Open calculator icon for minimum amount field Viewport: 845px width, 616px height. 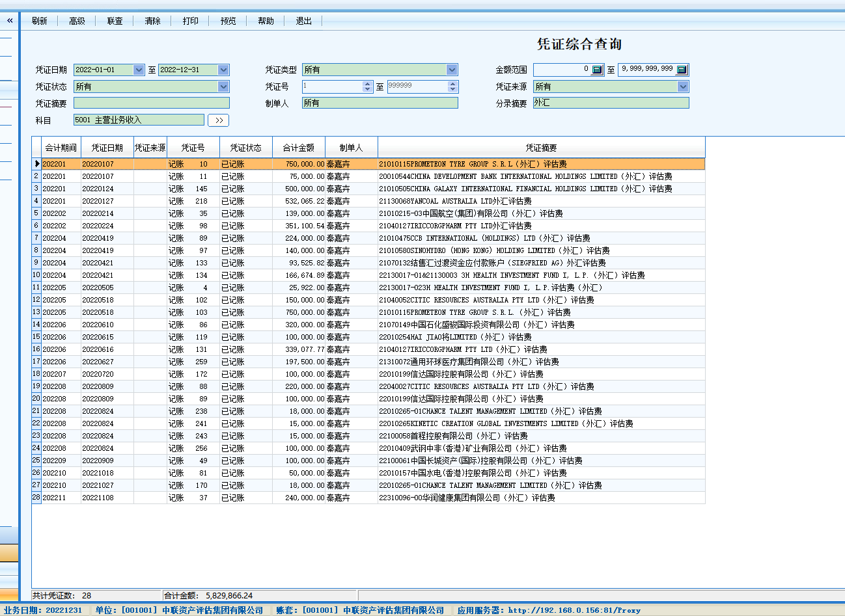point(597,70)
